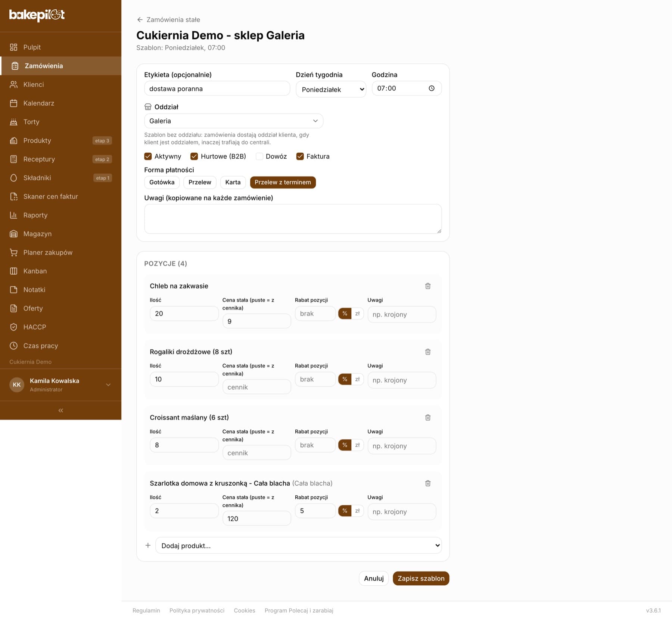Image resolution: width=672 pixels, height=620 pixels.
Task: Select Karta payment method
Action: coord(233,182)
